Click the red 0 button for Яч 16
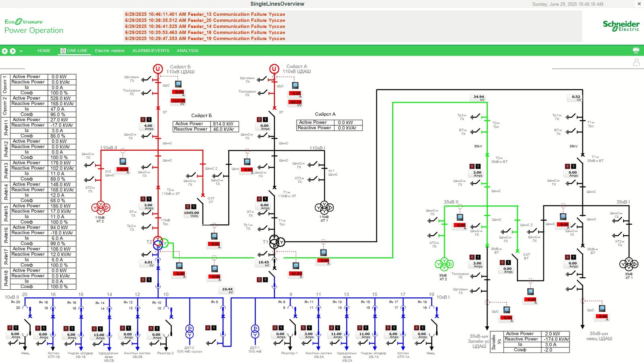This screenshot has width=644, height=363. 66,328
